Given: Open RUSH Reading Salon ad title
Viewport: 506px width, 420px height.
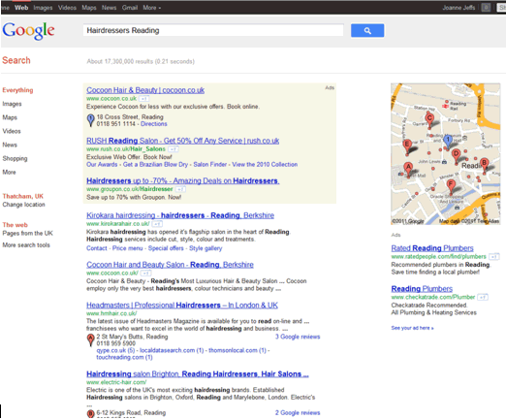Looking at the screenshot, I should (x=183, y=141).
